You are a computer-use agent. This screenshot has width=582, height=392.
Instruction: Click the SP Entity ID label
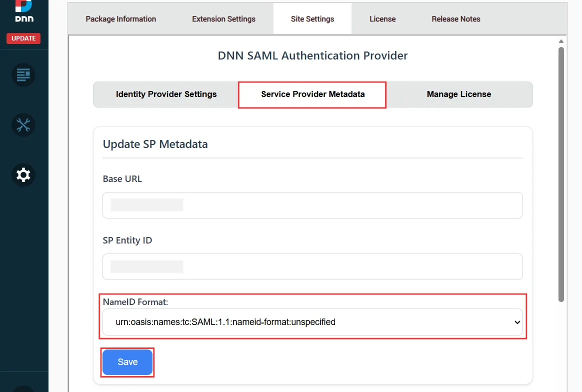(x=127, y=240)
